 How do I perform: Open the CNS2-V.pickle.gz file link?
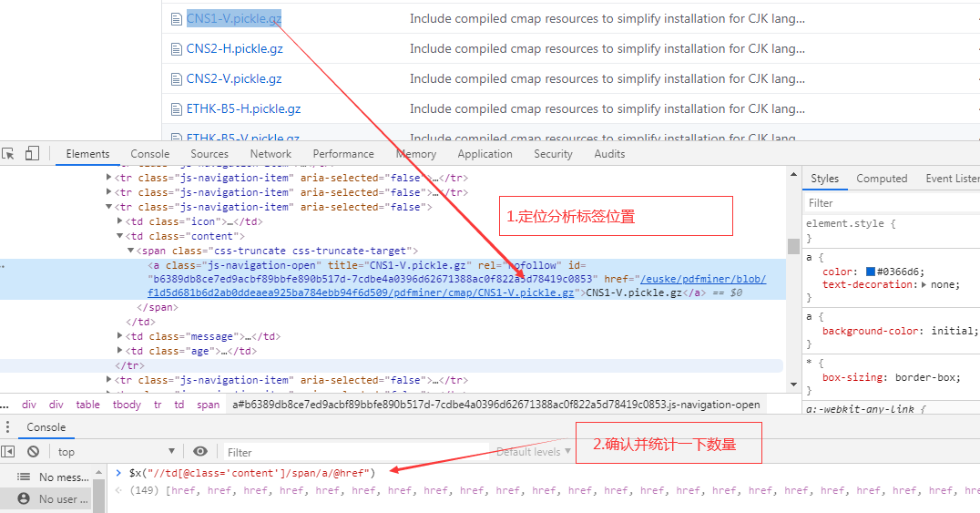pyautogui.click(x=234, y=79)
